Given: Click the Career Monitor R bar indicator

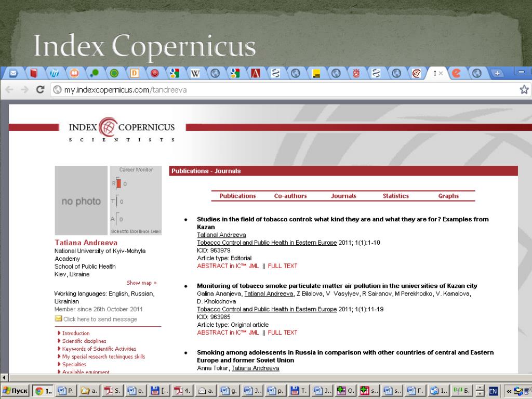Looking at the screenshot, I should click(118, 183).
